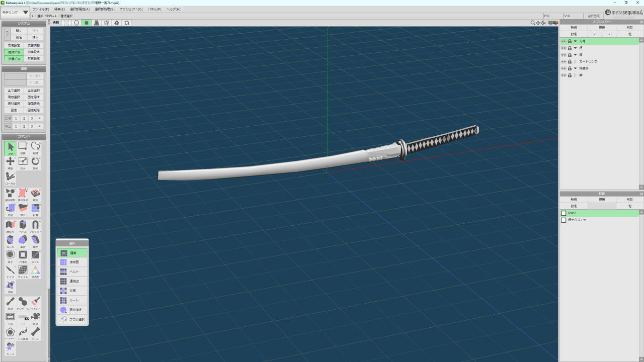This screenshot has height=362, width=644.
Task: Toggle the Object Panel (物体パネル) button
Action: pyautogui.click(x=14, y=52)
